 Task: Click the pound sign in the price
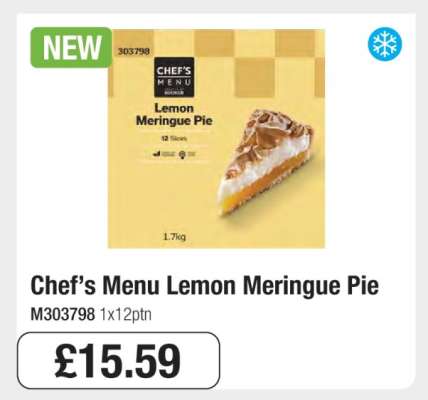click(x=65, y=361)
